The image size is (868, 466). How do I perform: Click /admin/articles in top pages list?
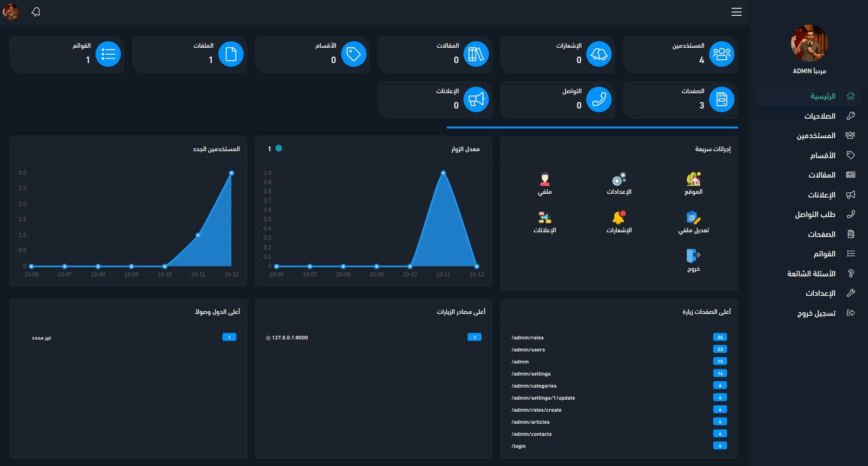tap(531, 422)
